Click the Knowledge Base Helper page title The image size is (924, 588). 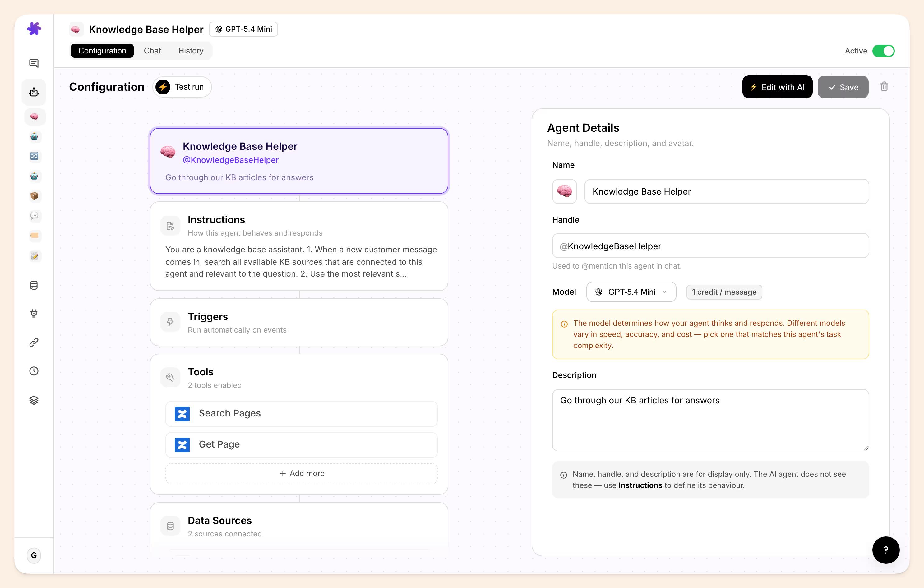[146, 30]
